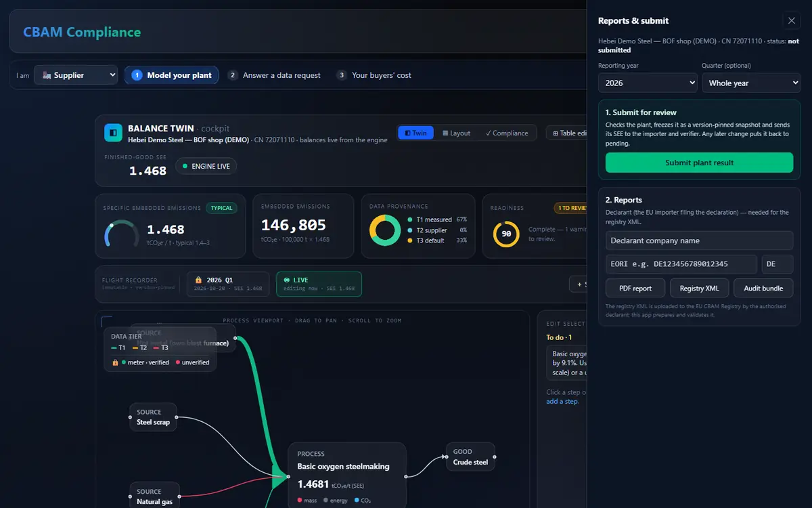The height and width of the screenshot is (508, 812).
Task: Go to the 'Model your plant' step
Action: tap(171, 75)
